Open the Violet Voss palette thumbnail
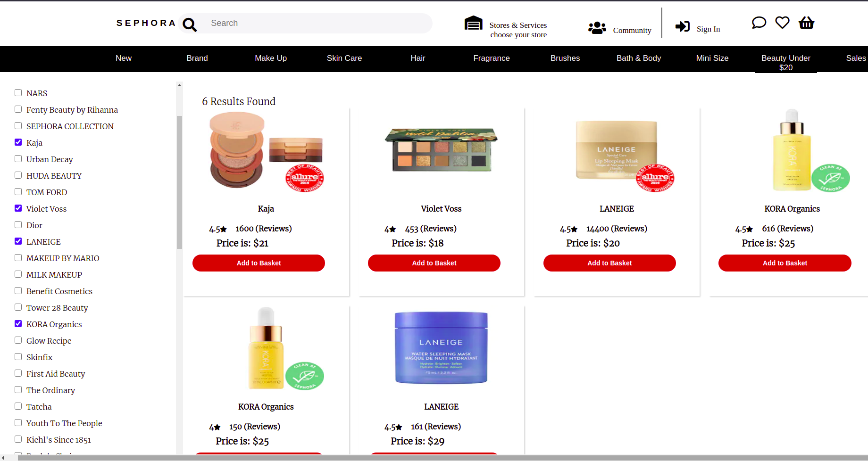The image size is (868, 461). (x=441, y=151)
